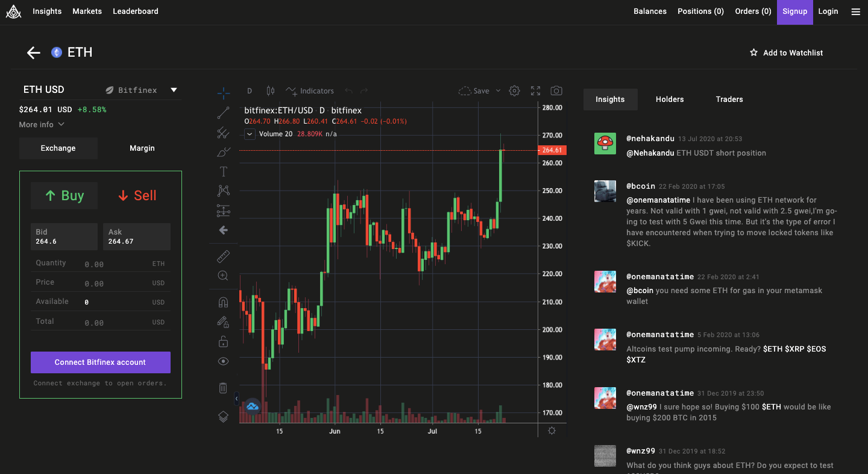Select the pitchfork drawing tool
868x474 pixels.
(223, 132)
